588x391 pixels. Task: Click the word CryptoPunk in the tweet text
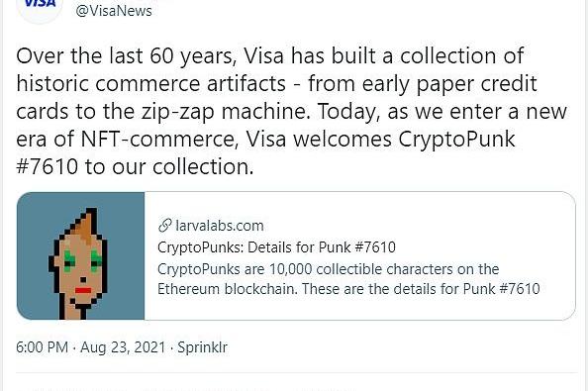tap(456, 140)
